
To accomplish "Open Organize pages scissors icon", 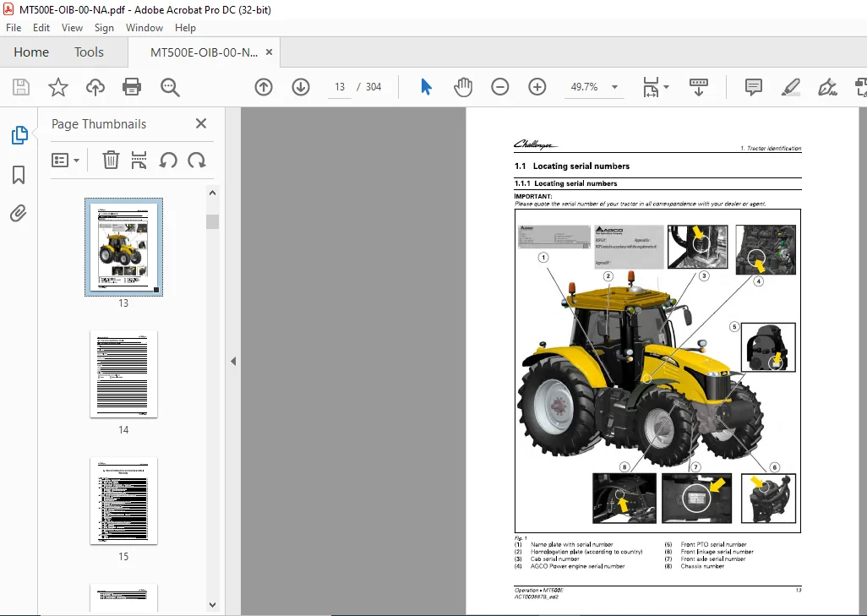I will tap(139, 161).
